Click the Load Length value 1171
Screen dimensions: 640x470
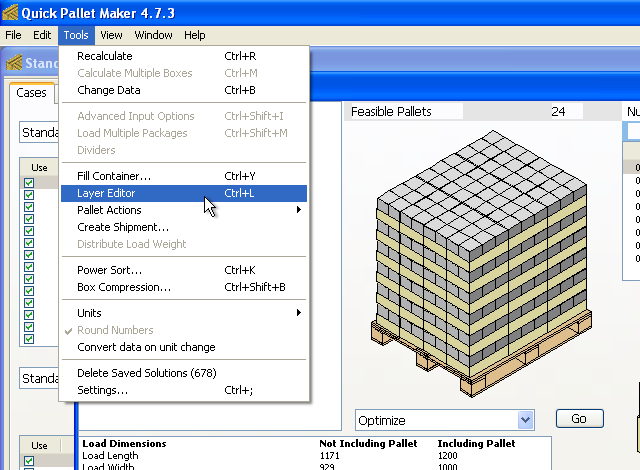[329, 455]
